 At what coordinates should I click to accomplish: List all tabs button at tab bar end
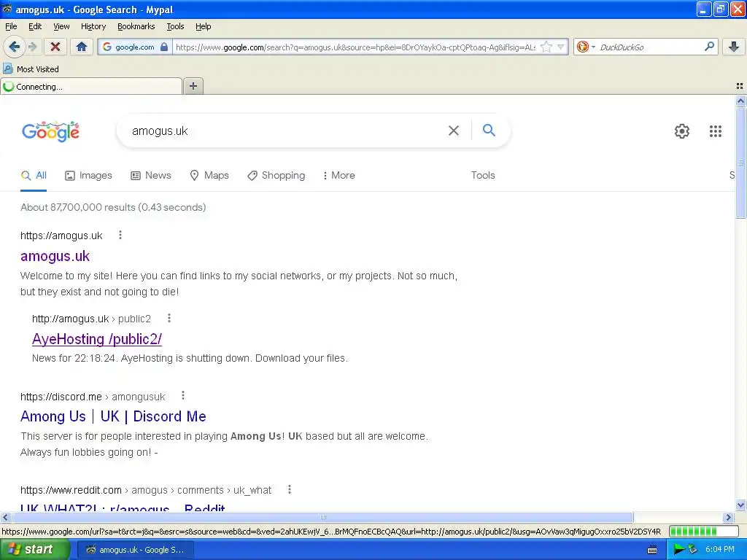740,86
